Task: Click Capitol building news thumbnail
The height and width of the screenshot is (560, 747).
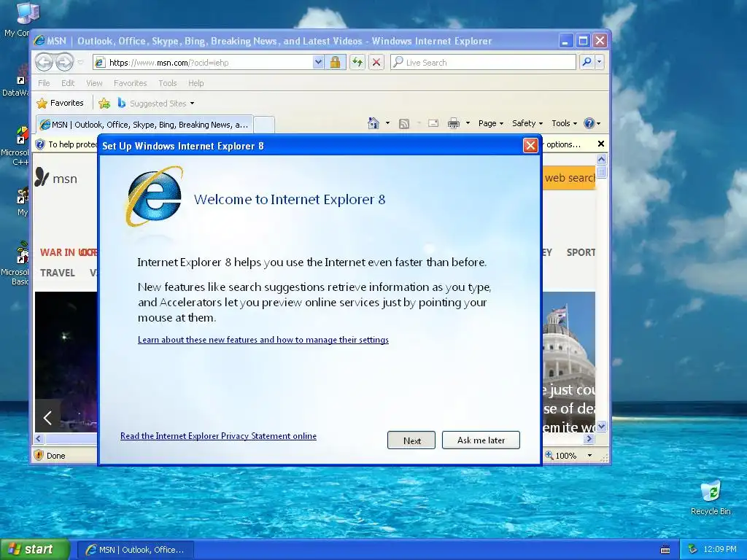Action: click(569, 362)
